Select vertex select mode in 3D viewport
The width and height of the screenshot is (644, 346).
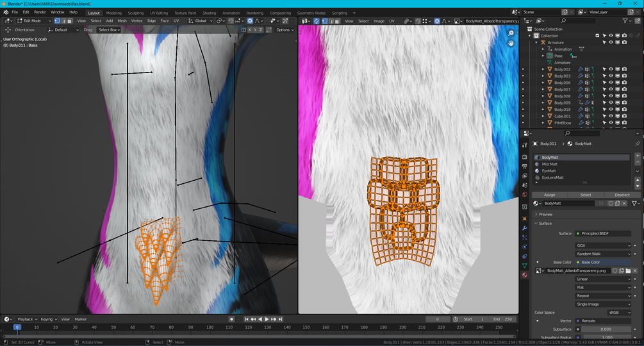tap(57, 21)
